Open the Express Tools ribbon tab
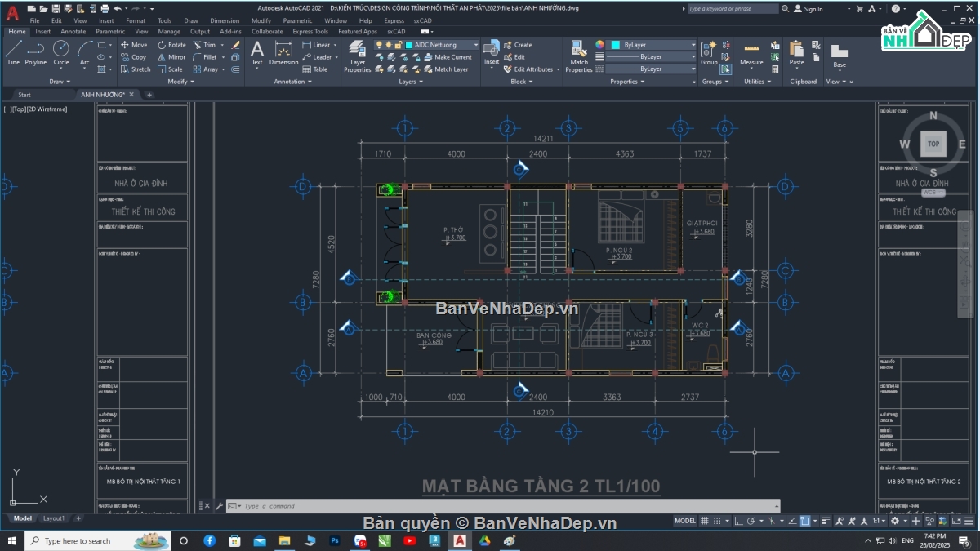Screen dimensions: 980x551 [x=310, y=31]
